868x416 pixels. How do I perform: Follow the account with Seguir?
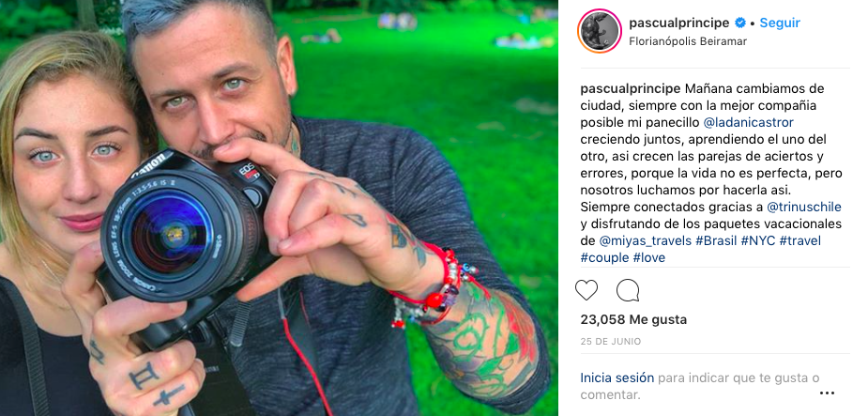tap(780, 23)
